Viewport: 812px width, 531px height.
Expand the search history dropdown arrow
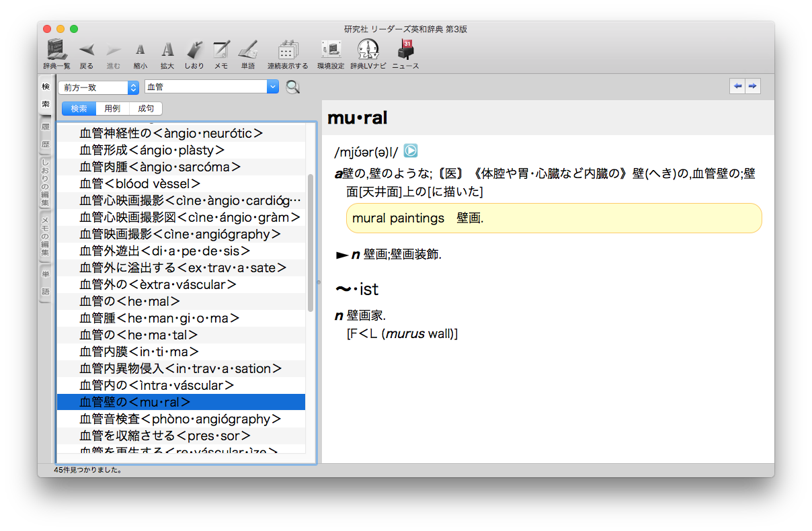tap(273, 87)
